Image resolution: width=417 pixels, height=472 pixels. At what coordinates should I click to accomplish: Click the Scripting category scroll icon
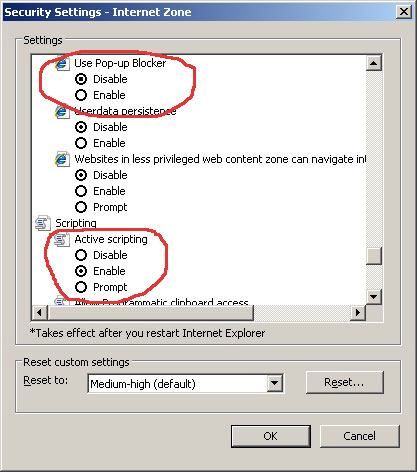43,223
